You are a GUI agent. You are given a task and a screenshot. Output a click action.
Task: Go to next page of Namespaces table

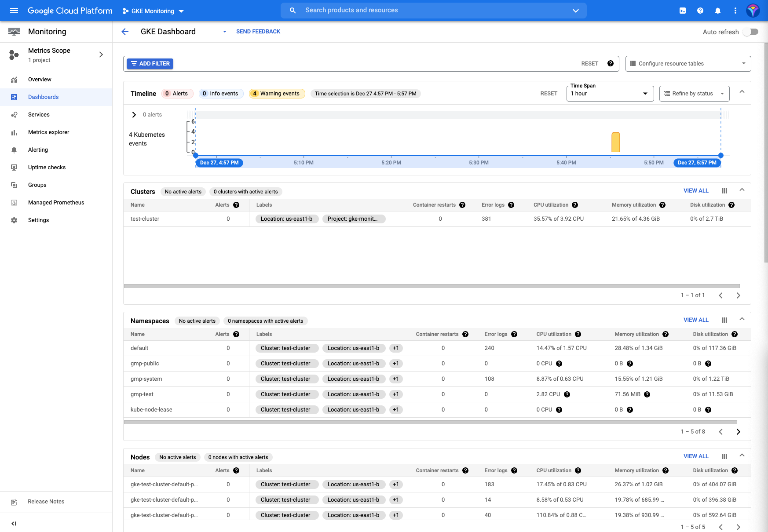point(739,432)
